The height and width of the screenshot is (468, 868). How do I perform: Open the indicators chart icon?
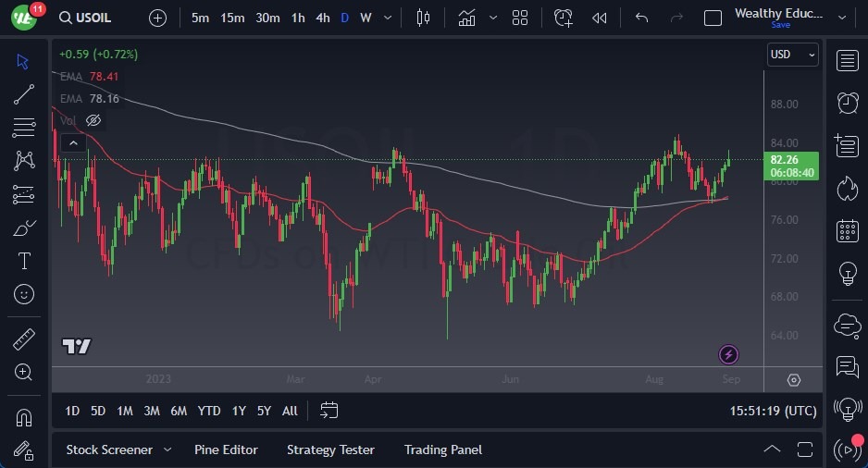(x=467, y=18)
